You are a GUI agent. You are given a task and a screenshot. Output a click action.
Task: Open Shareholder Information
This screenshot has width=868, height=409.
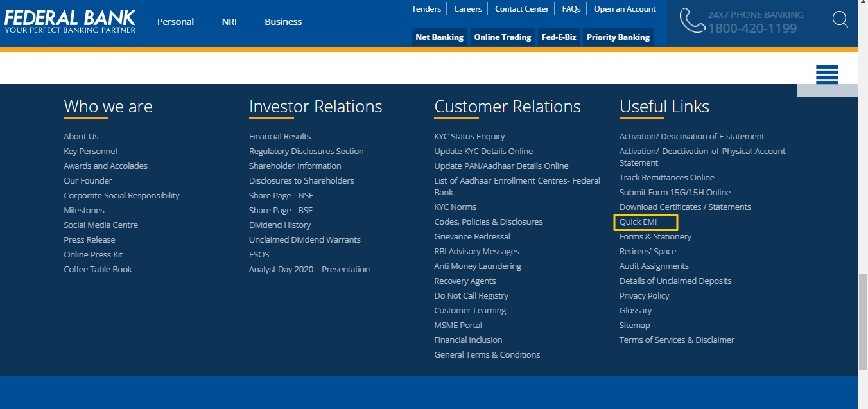(295, 166)
